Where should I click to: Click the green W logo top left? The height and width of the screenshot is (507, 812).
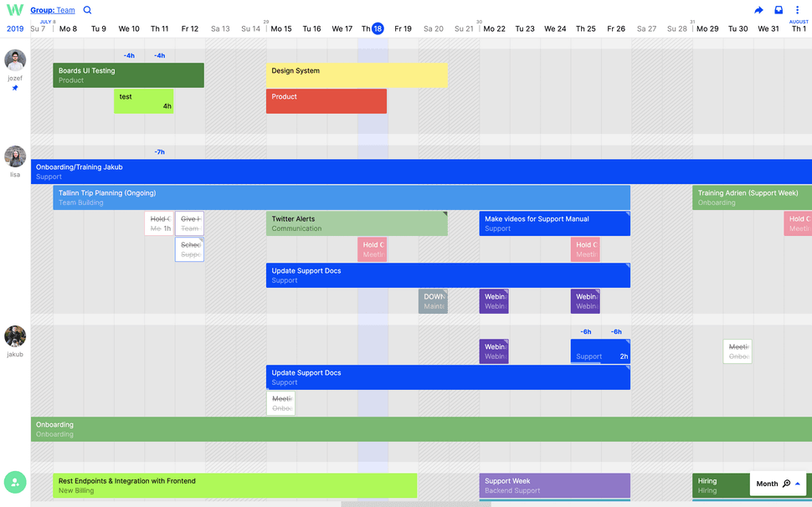click(14, 9)
